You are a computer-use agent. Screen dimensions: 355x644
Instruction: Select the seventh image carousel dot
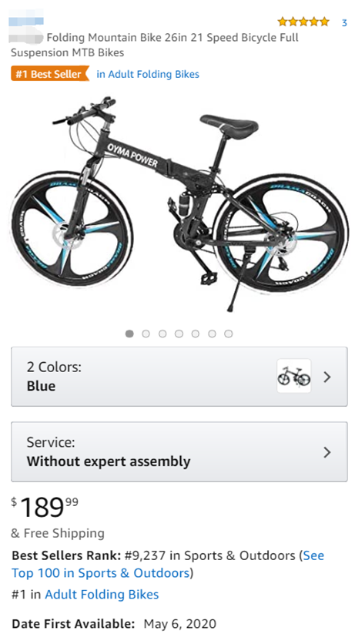coord(229,334)
